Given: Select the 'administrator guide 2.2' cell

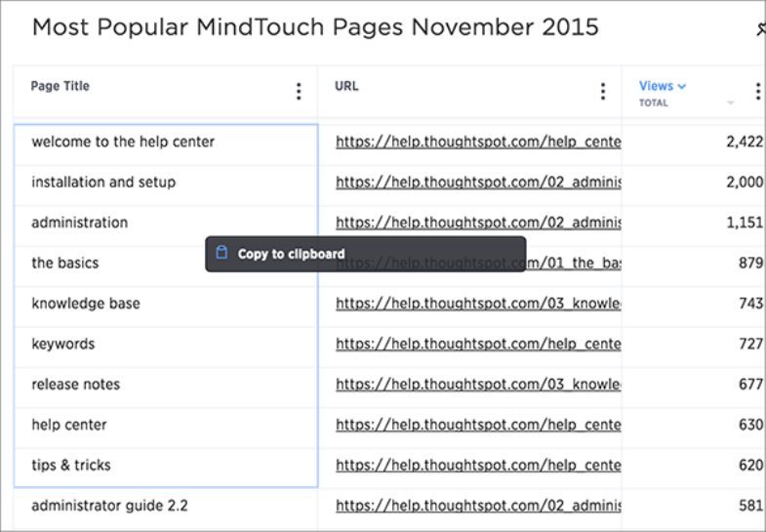Looking at the screenshot, I should (x=166, y=508).
